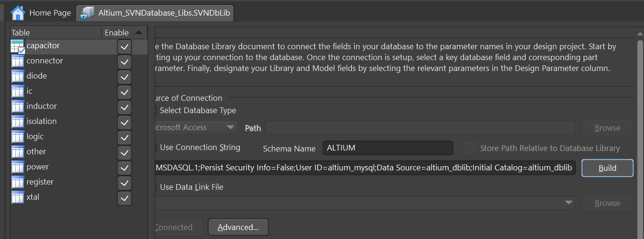Select the logic row text

pos(35,137)
